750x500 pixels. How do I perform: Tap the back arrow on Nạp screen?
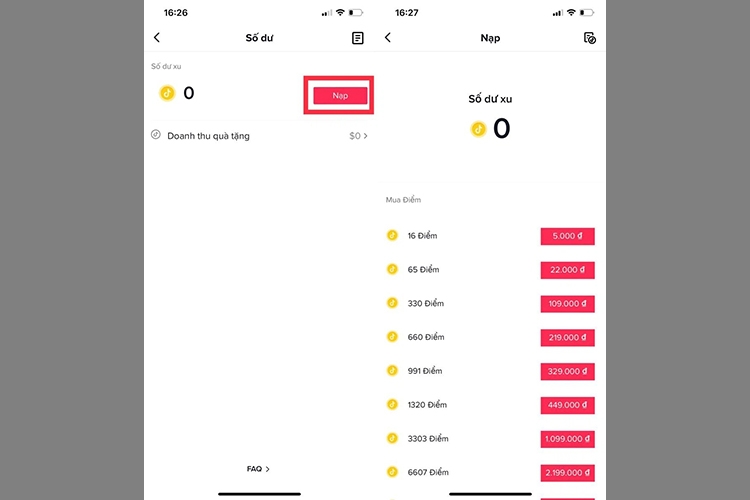pyautogui.click(x=388, y=37)
